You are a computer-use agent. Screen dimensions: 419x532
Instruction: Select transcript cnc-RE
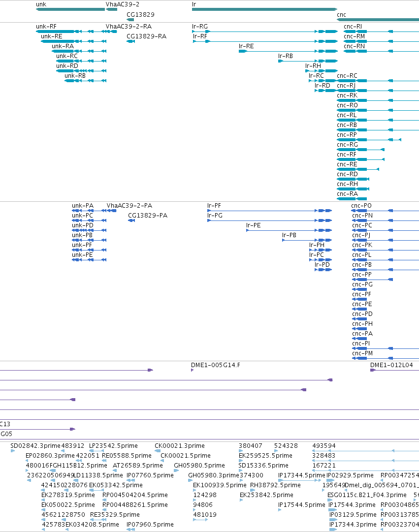(358, 169)
